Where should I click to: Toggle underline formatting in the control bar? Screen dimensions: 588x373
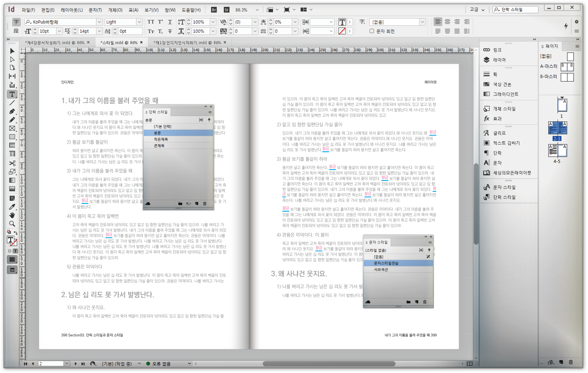pyautogui.click(x=170, y=22)
